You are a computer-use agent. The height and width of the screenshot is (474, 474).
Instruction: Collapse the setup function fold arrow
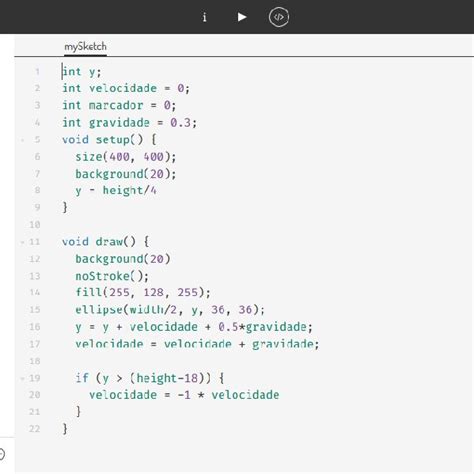point(23,140)
